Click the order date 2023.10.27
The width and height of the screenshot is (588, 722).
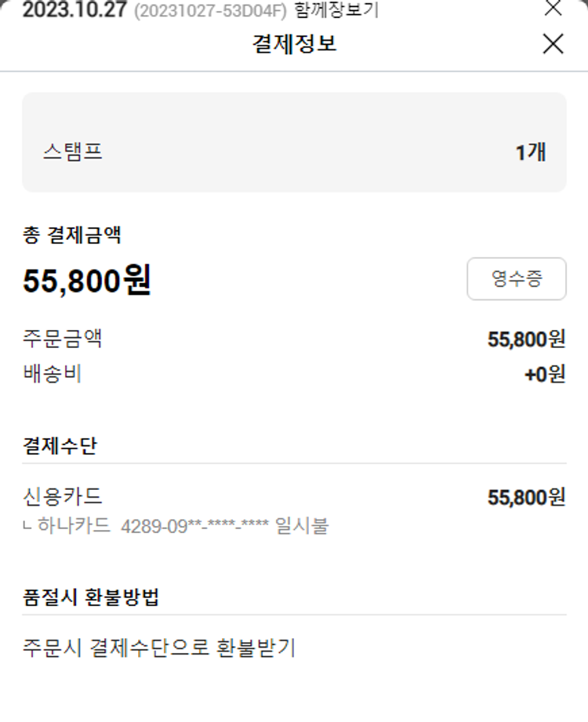(x=74, y=12)
